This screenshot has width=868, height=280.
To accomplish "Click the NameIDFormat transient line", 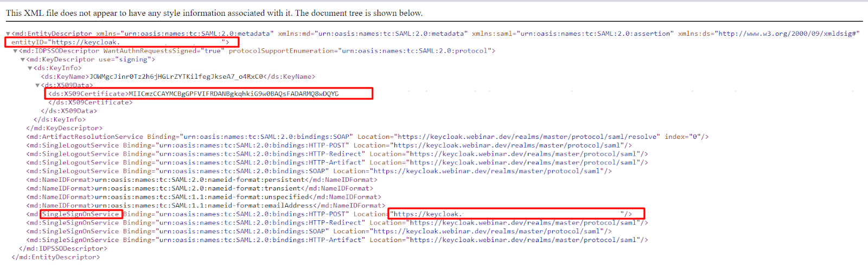I will click(200, 188).
